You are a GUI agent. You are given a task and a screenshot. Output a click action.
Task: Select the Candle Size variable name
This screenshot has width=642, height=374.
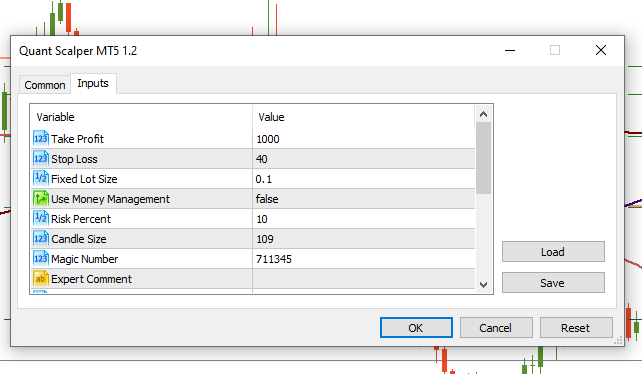[79, 239]
